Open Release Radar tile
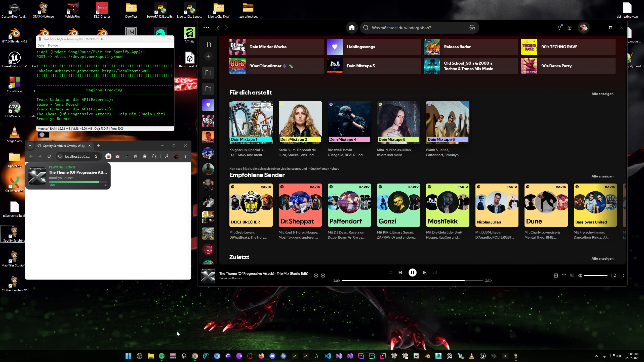This screenshot has height=362, width=644. (471, 47)
